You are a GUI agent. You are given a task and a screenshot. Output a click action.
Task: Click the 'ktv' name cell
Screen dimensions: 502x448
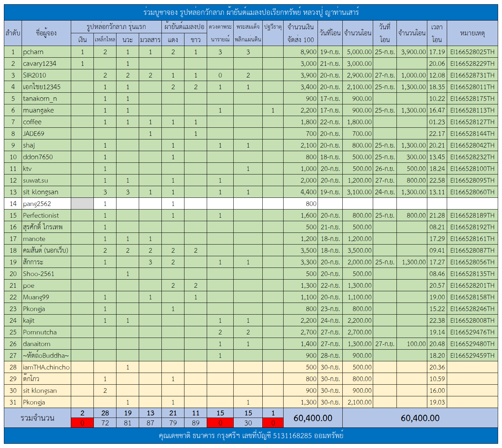tap(46, 169)
